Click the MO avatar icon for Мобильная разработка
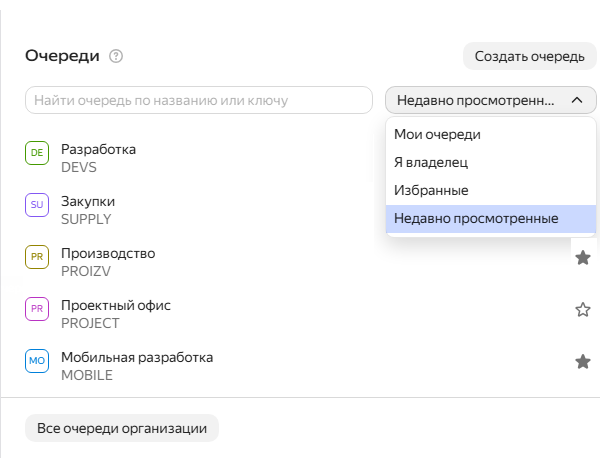 coord(37,361)
